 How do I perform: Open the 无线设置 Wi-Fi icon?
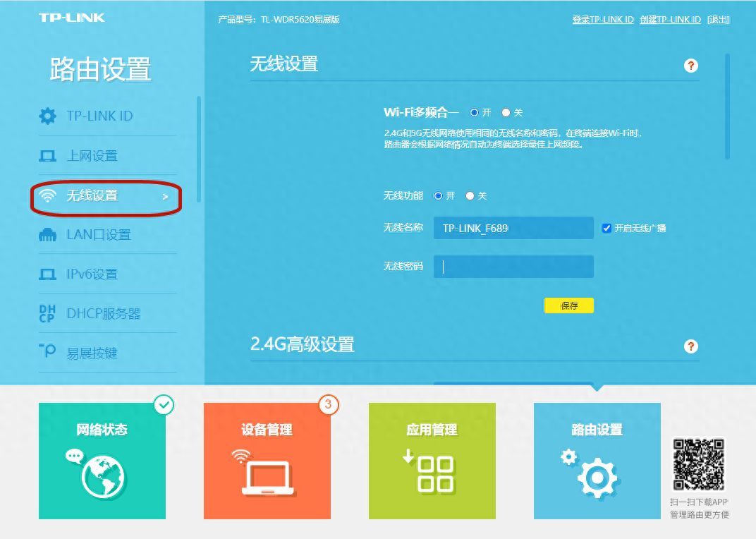[x=48, y=195]
